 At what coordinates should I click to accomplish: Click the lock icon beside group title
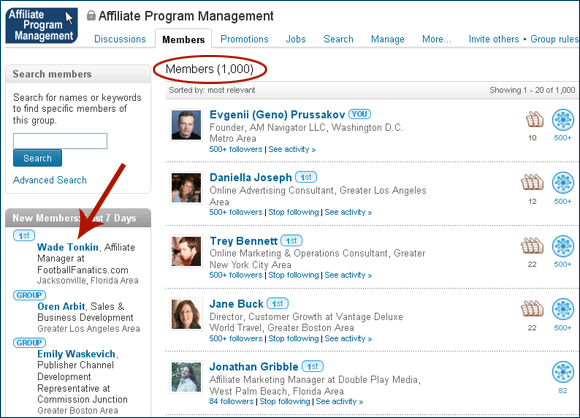[91, 16]
